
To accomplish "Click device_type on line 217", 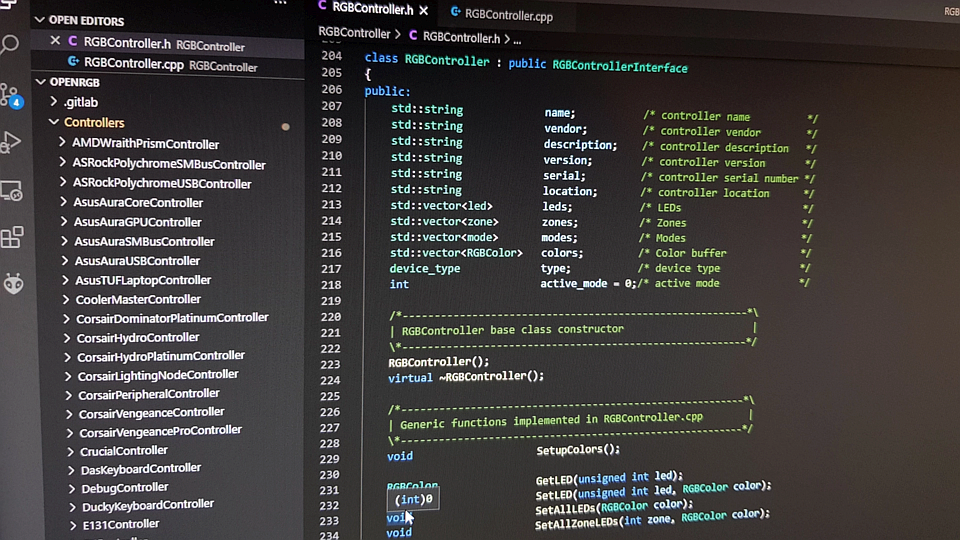I will 424,269.
